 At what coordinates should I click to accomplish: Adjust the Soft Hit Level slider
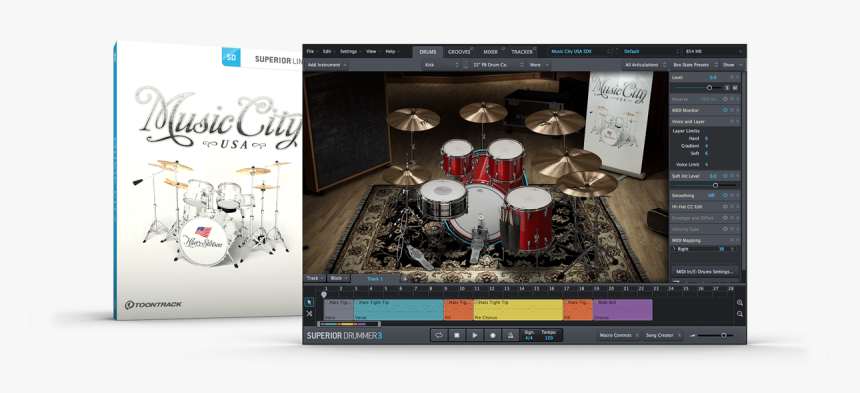[x=715, y=185]
